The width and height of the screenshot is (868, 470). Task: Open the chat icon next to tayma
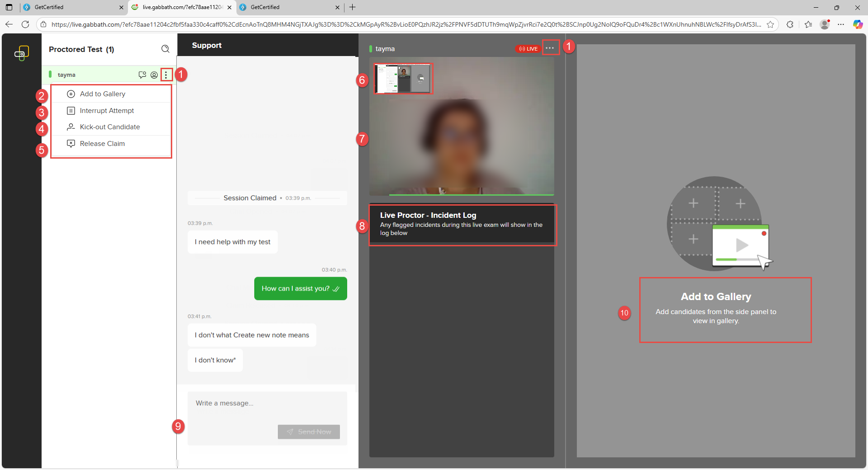(142, 75)
